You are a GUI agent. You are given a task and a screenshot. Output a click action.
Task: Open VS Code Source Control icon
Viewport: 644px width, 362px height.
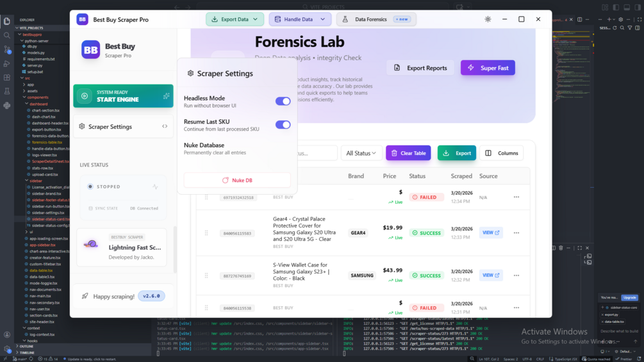7,50
